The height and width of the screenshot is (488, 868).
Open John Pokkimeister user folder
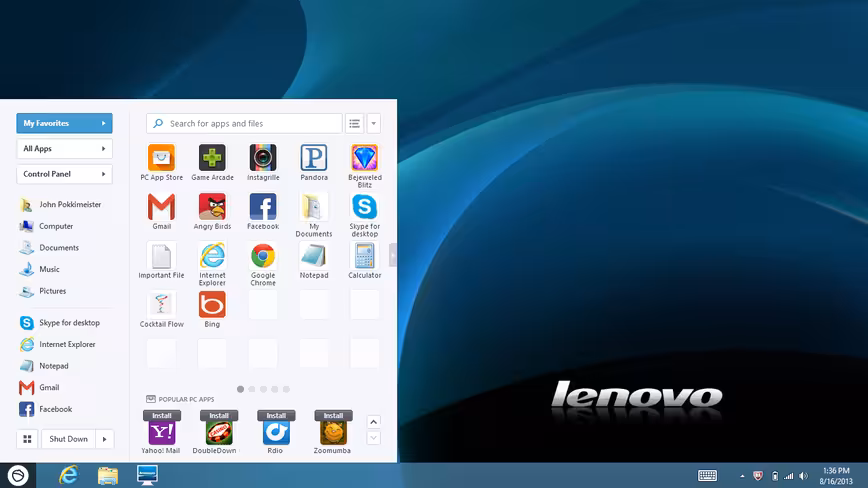61,205
